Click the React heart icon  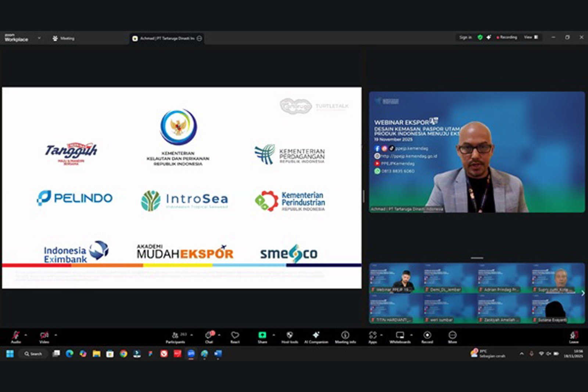pos(235,336)
